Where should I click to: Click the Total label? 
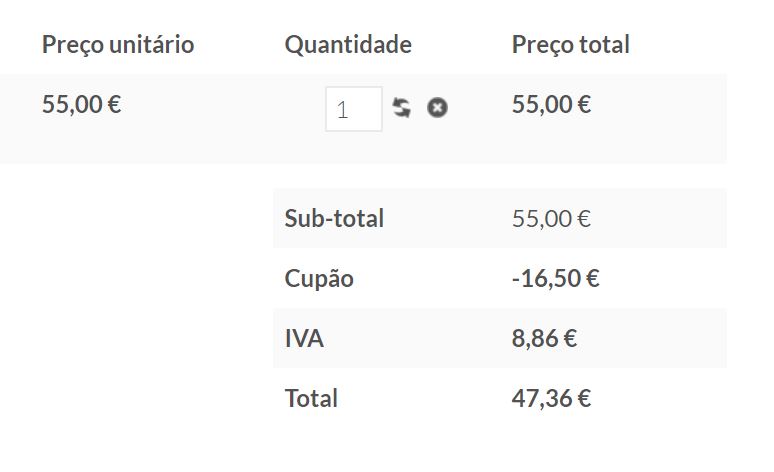[x=311, y=399]
